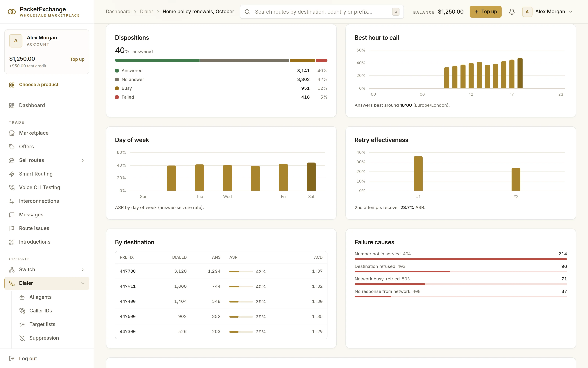Open Route issues page
The height and width of the screenshot is (368, 588).
click(47, 229)
